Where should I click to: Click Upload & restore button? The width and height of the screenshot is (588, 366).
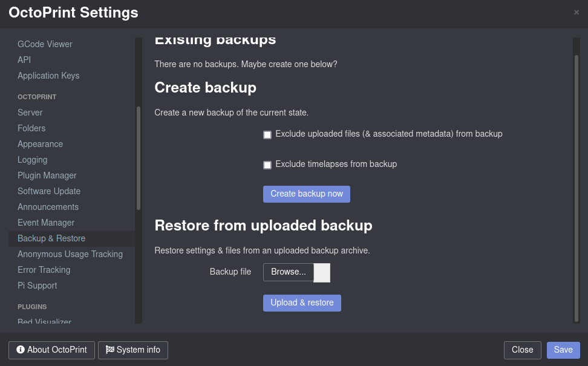click(302, 303)
